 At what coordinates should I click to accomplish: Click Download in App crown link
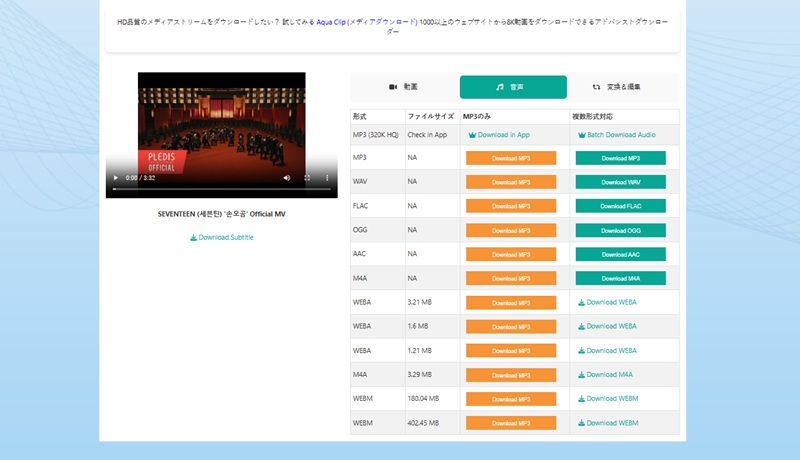tap(499, 134)
